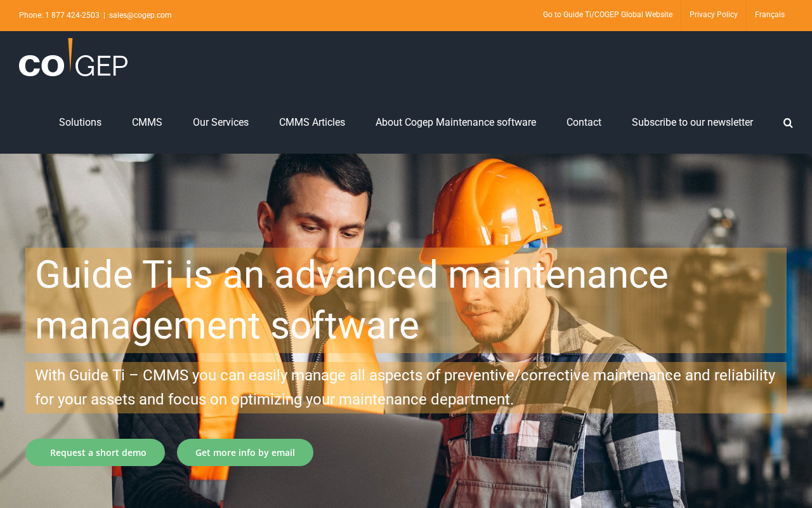812x508 pixels.
Task: Click Request a short demo button
Action: pos(95,453)
